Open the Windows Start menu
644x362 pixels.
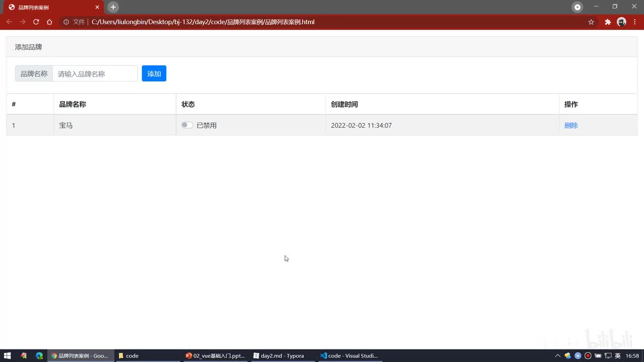pyautogui.click(x=8, y=355)
